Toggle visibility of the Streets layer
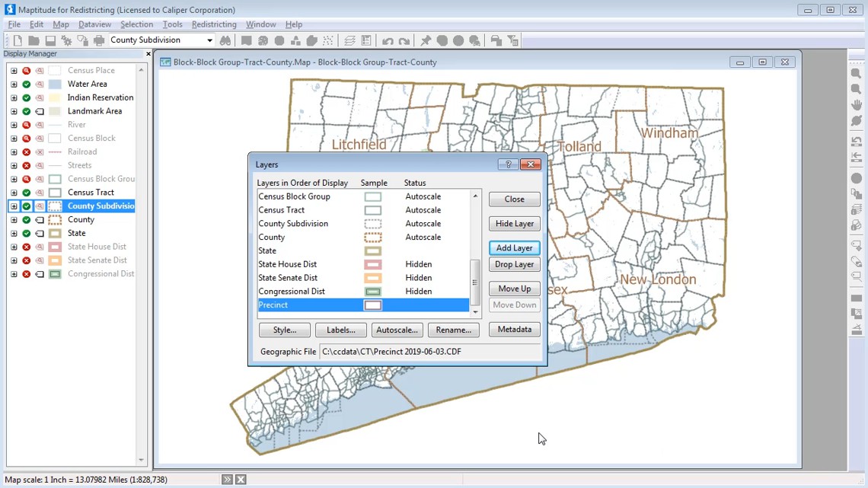868x488 pixels. click(26, 165)
